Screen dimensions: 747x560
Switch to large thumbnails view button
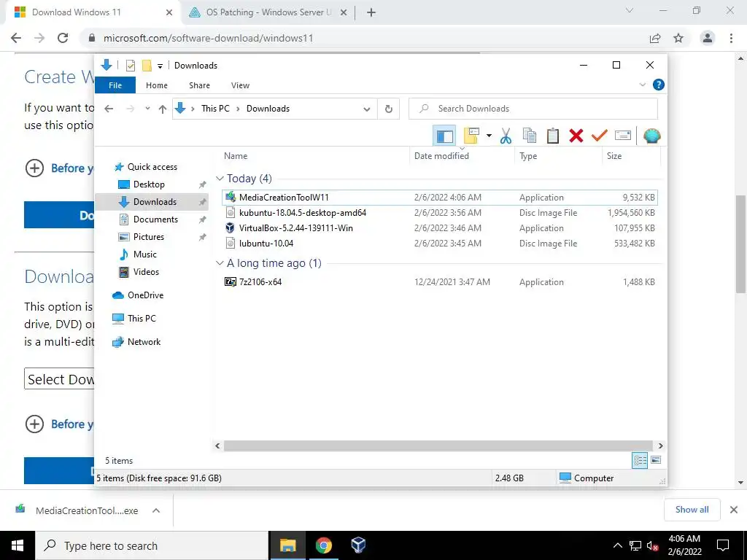(x=656, y=460)
